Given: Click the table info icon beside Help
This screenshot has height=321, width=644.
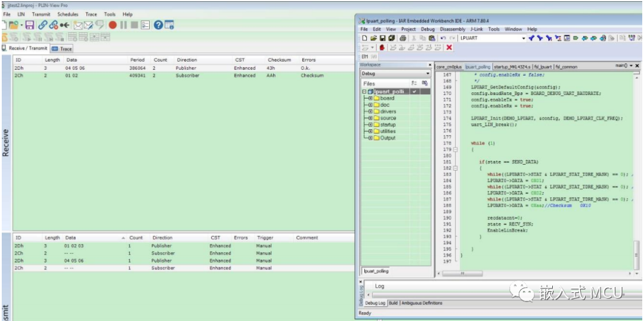Looking at the screenshot, I should click(169, 25).
